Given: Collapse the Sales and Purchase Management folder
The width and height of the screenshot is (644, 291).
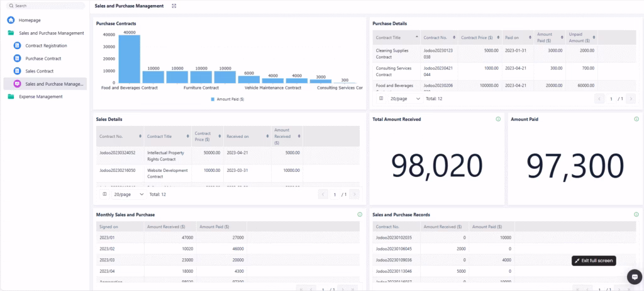Looking at the screenshot, I should (11, 33).
